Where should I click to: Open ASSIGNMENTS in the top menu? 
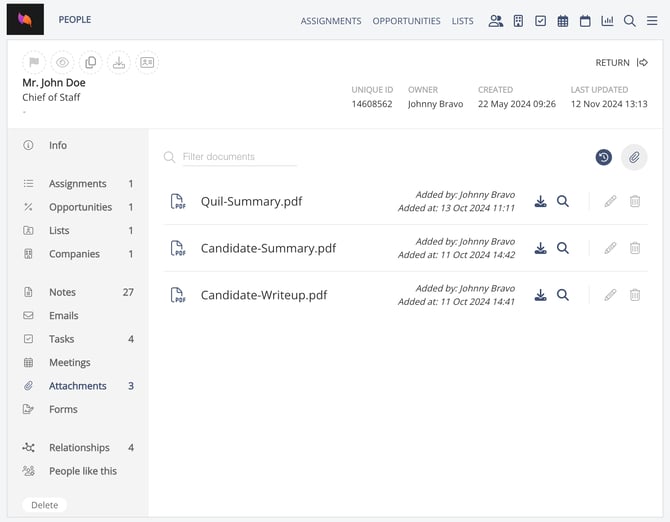tap(331, 21)
